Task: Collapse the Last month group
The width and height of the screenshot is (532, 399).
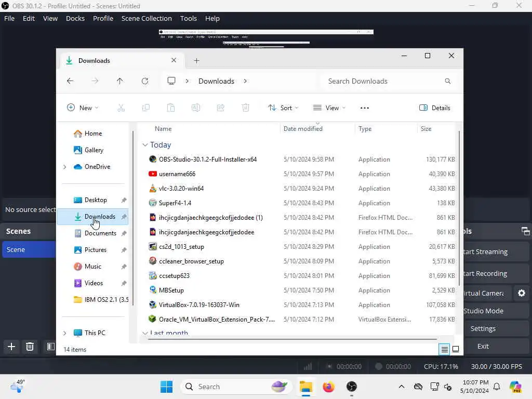Action: coord(145,333)
